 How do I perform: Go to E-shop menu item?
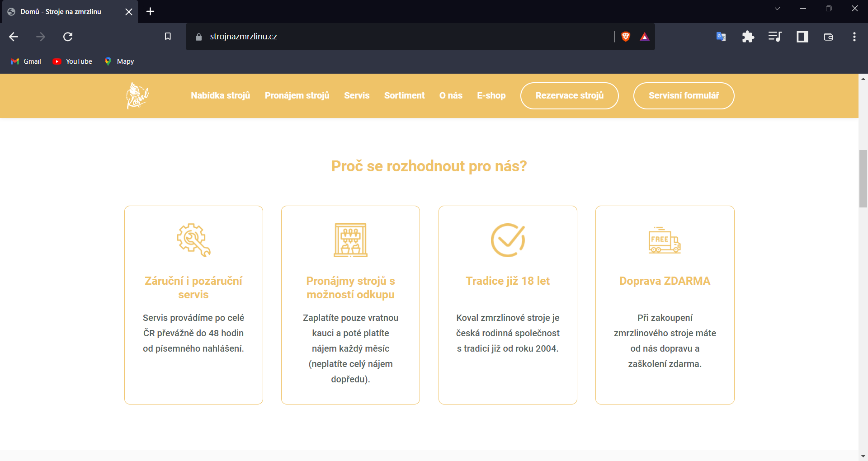[491, 95]
